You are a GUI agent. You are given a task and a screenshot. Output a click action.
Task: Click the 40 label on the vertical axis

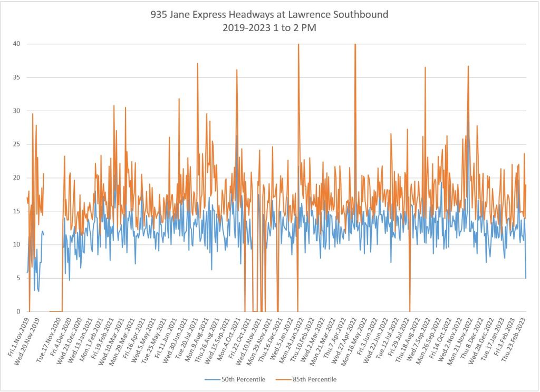point(17,44)
